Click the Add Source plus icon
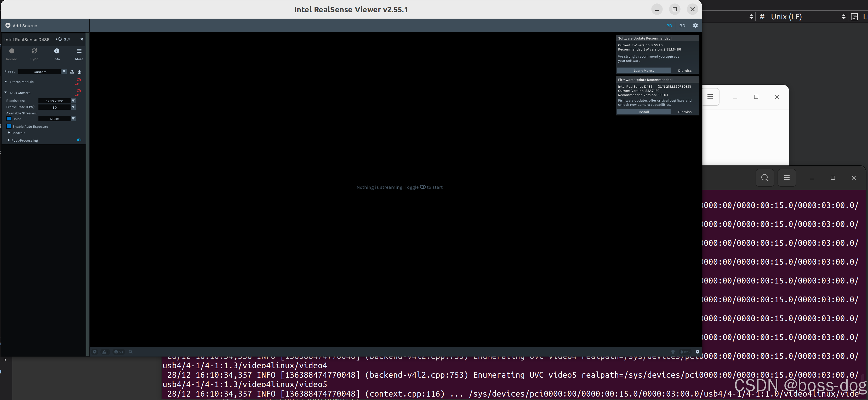The image size is (868, 400). click(x=8, y=25)
